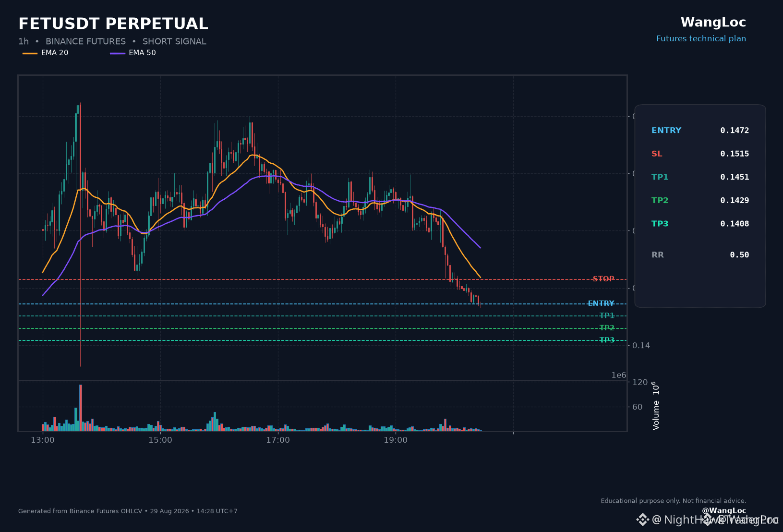Click the ENTRY label in the side panel
Viewport: 783px width, 532px height.
666,131
